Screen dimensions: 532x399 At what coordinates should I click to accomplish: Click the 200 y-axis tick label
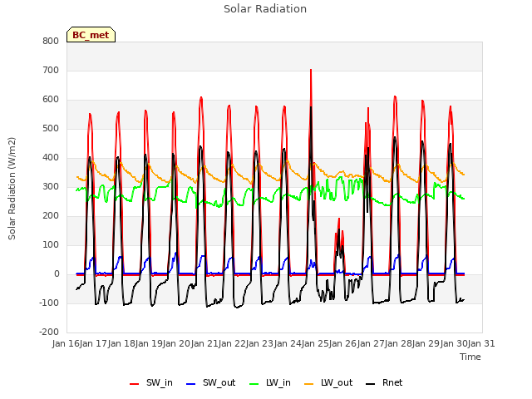(x=51, y=216)
